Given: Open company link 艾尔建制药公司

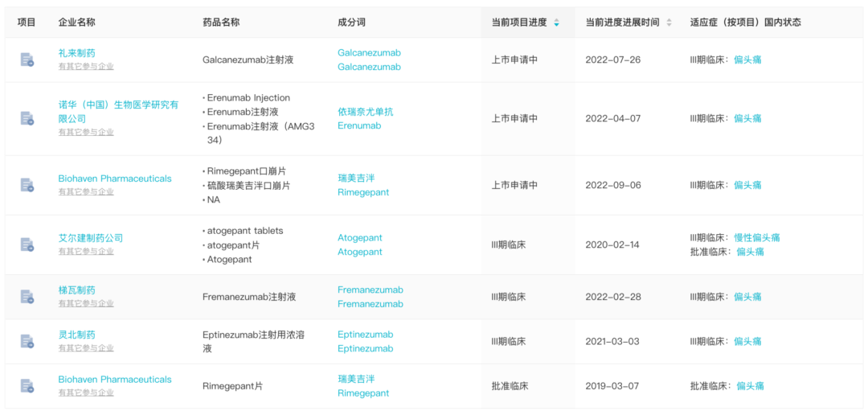Looking at the screenshot, I should (x=91, y=238).
